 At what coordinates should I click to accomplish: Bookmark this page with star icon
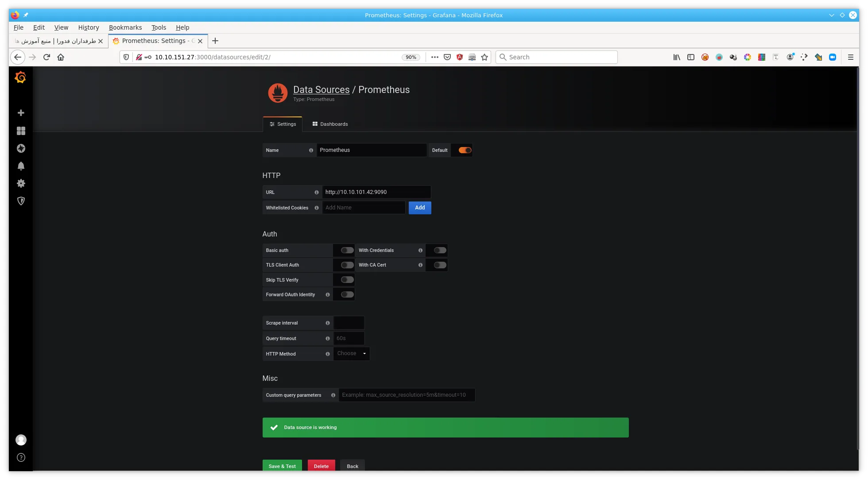pyautogui.click(x=484, y=57)
